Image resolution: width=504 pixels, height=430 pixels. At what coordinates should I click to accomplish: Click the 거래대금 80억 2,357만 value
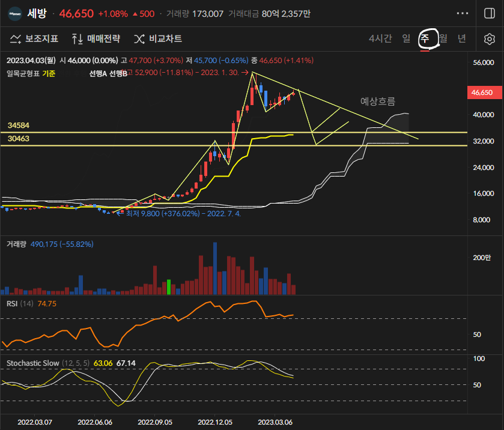click(x=286, y=14)
